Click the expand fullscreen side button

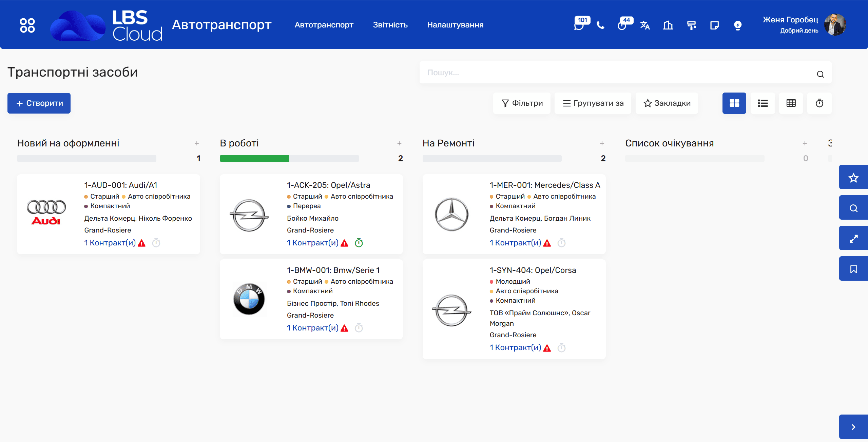[853, 238]
